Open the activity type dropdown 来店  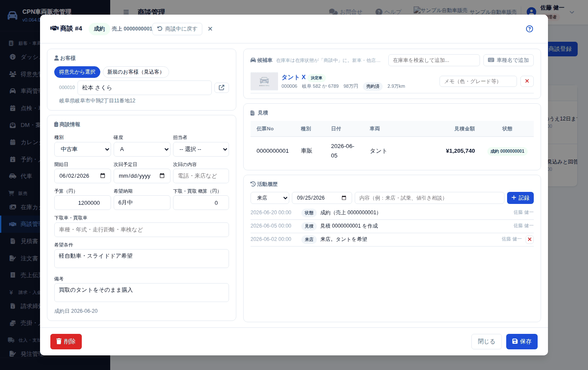click(x=270, y=198)
